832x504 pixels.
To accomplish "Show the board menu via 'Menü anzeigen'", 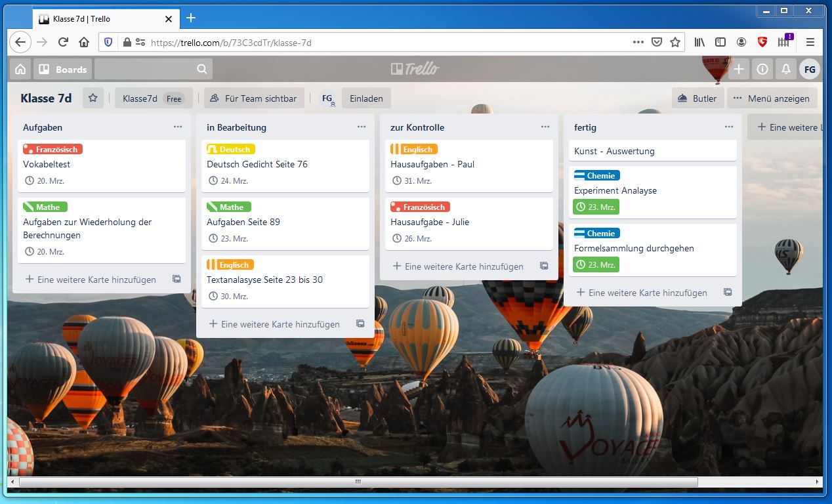I will point(772,98).
